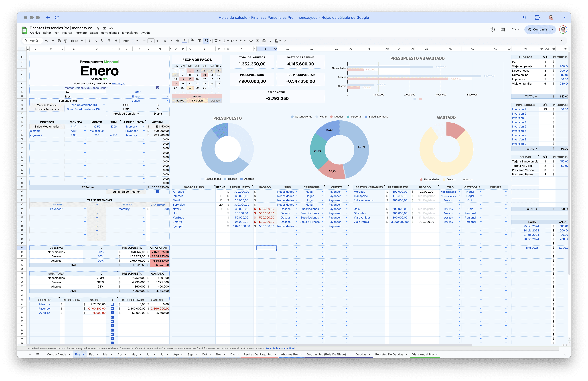588x381 pixels.
Task: Open the Insertar menu
Action: (67, 33)
